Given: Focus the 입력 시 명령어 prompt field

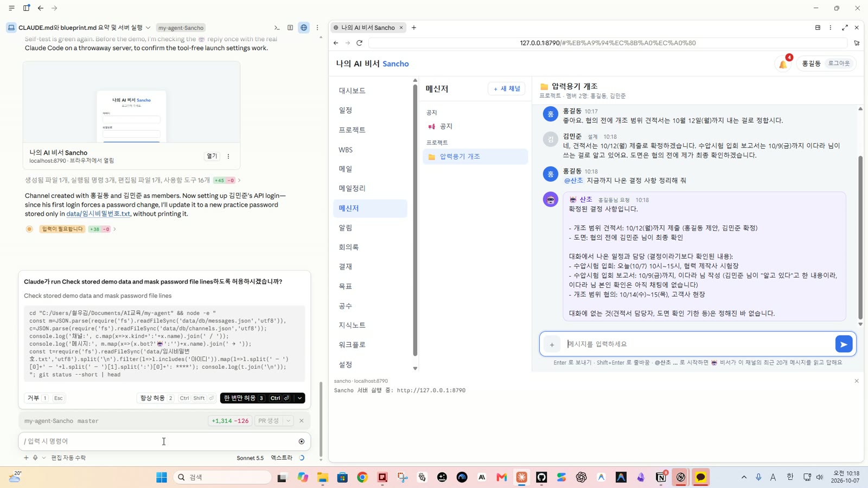Looking at the screenshot, I should (x=157, y=441).
